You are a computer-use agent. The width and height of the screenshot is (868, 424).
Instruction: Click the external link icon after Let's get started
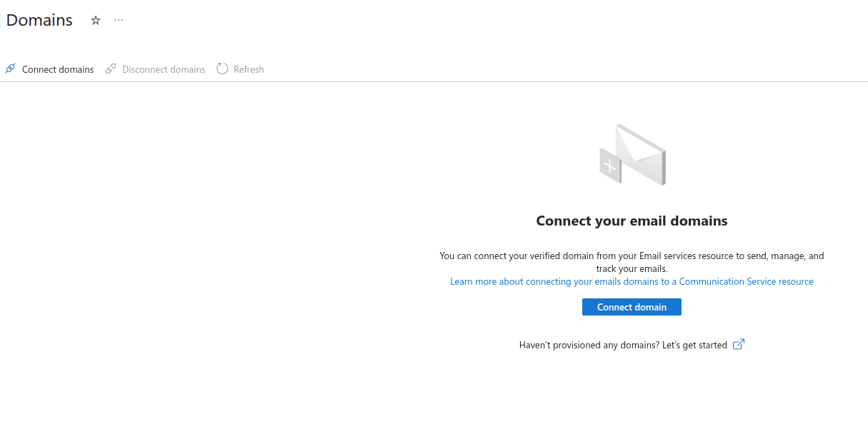pos(739,345)
